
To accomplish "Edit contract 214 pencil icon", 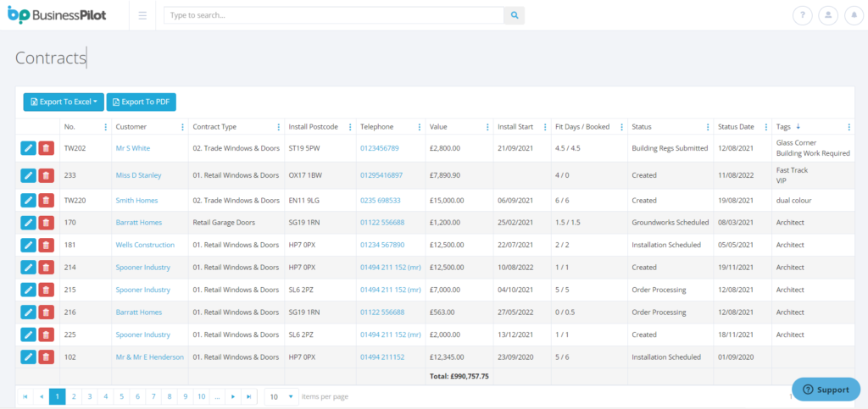I will pos(28,268).
